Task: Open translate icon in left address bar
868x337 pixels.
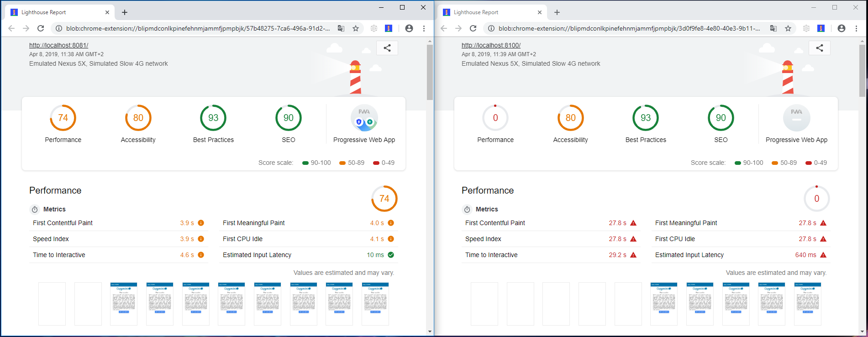Action: point(341,28)
